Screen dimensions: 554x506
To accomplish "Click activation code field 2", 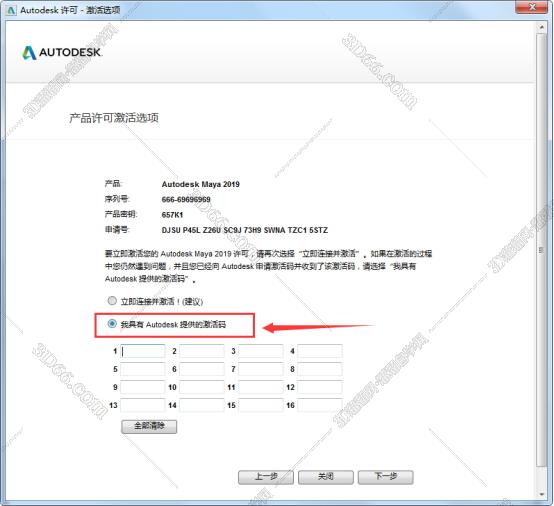I will 202,351.
